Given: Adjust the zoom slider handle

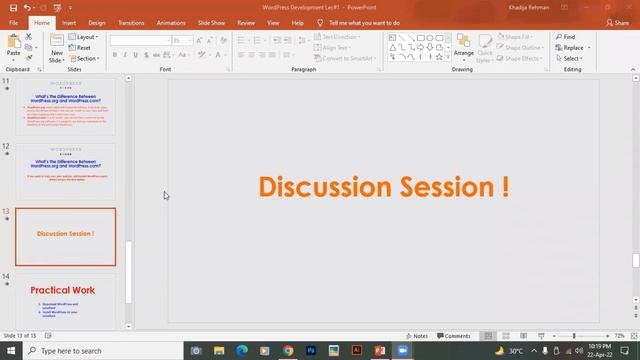Looking at the screenshot, I should (x=574, y=336).
